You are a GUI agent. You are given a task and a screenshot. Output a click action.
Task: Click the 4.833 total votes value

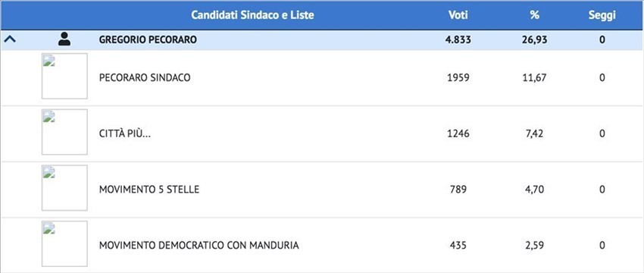458,40
